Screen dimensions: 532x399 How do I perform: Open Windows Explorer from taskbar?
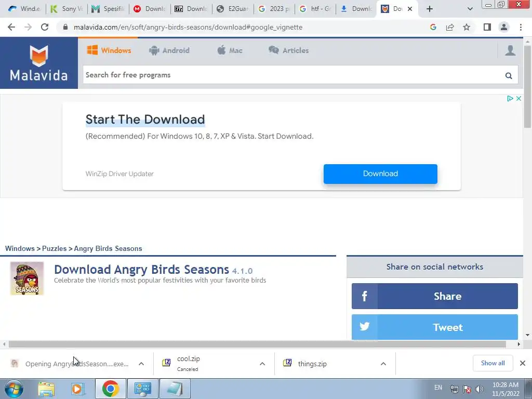[46, 389]
